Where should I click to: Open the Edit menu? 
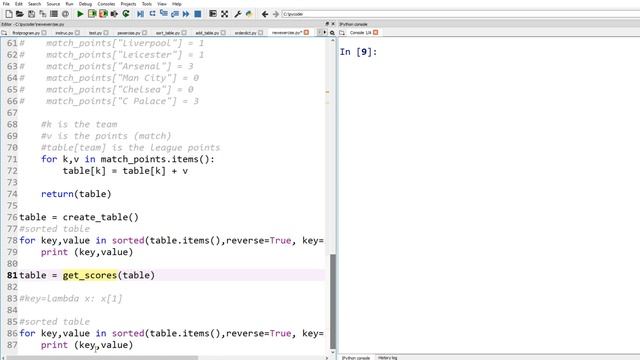click(19, 4)
